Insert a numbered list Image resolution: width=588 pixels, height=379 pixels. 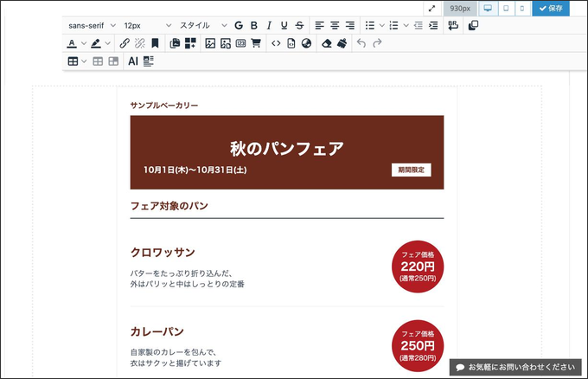click(x=393, y=25)
